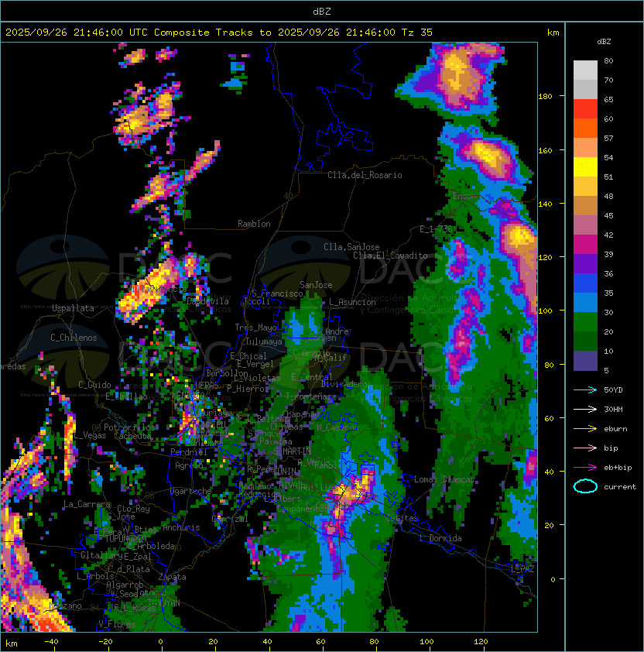Viewport: 644px width, 652px height.
Task: Click the 'Uspallata' place label
Action: [x=73, y=308]
